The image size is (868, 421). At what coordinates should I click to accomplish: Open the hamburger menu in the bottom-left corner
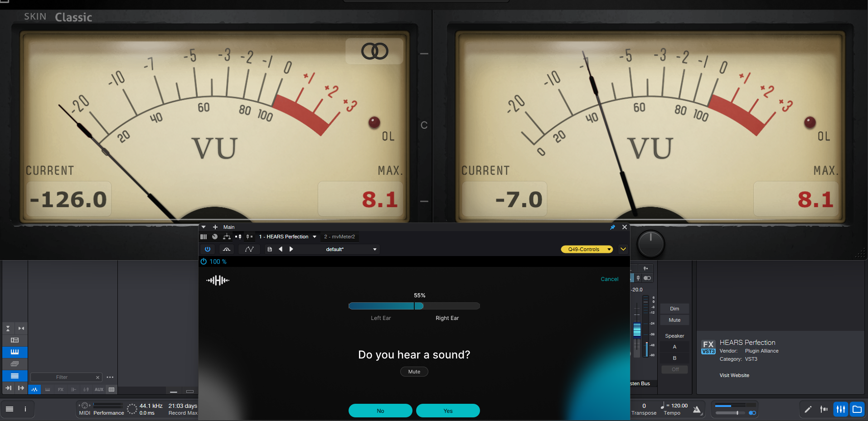pyautogui.click(x=10, y=409)
